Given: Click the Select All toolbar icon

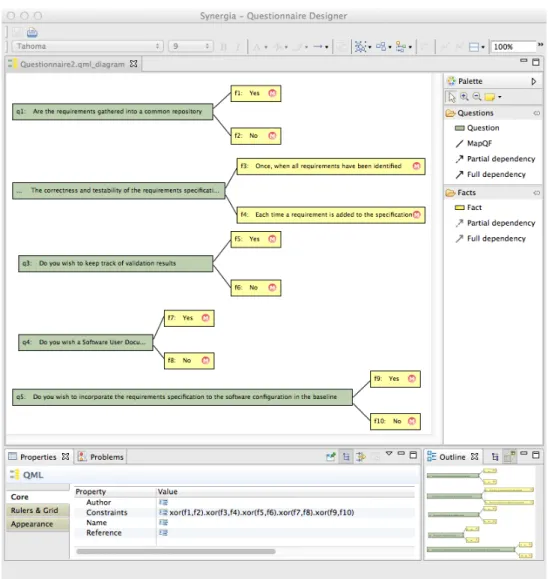Looking at the screenshot, I should 360,47.
